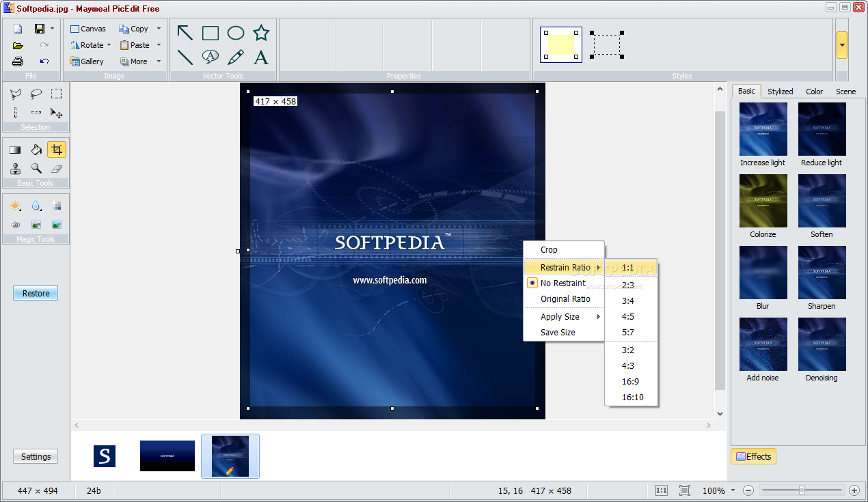
Task: Select the magnifier zoom tool
Action: coord(36,169)
